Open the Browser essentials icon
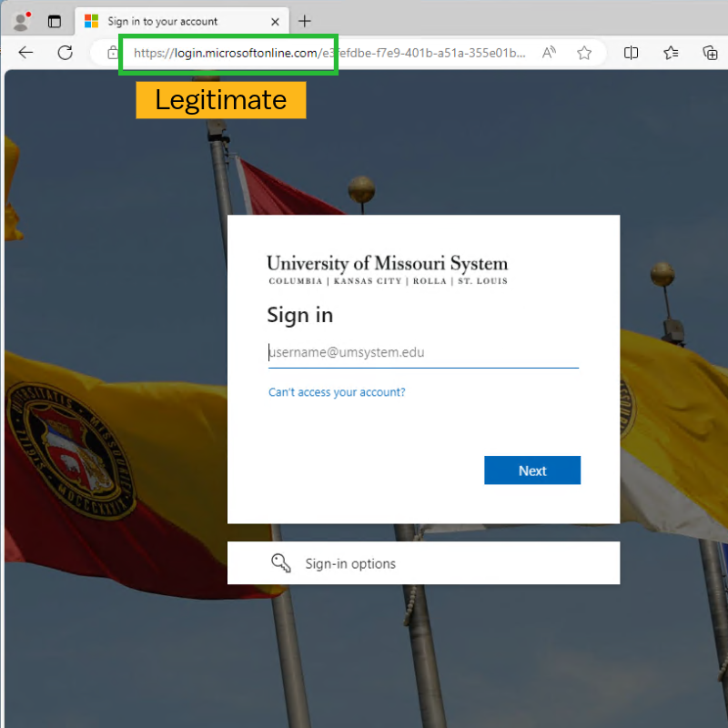 (710, 53)
